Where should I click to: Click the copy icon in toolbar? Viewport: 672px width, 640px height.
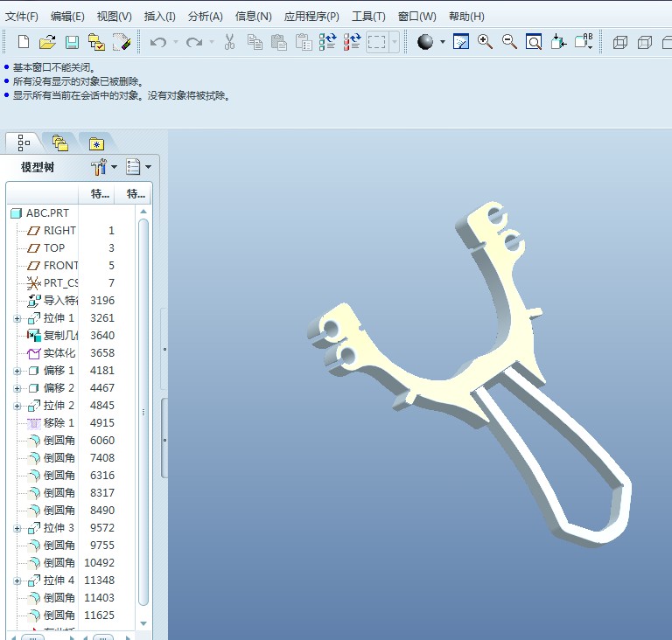click(x=255, y=42)
